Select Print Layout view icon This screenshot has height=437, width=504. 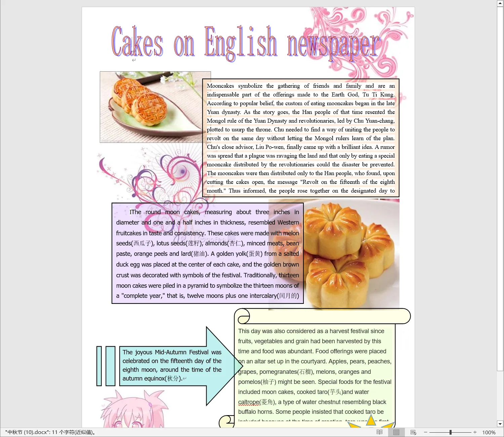coord(396,432)
